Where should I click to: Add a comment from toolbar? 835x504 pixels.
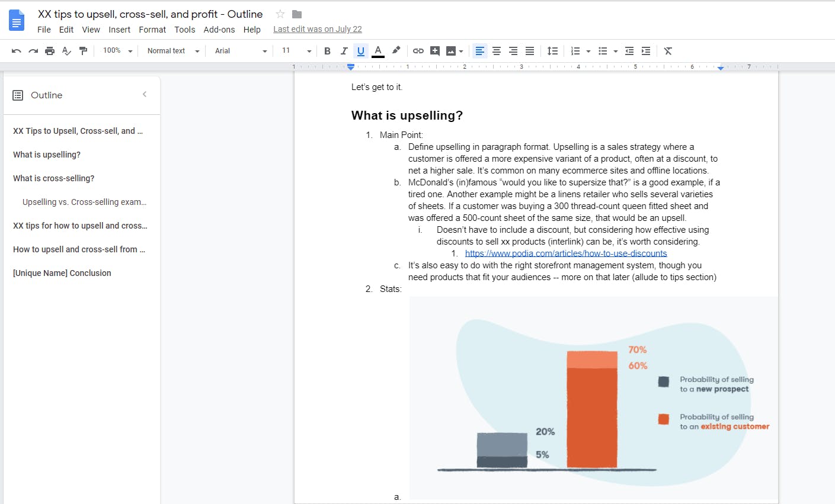tap(435, 51)
